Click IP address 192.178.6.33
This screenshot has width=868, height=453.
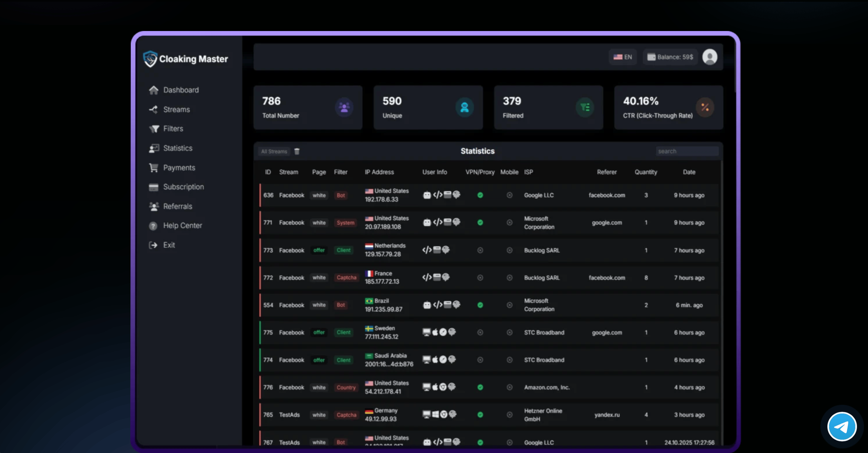(x=381, y=200)
